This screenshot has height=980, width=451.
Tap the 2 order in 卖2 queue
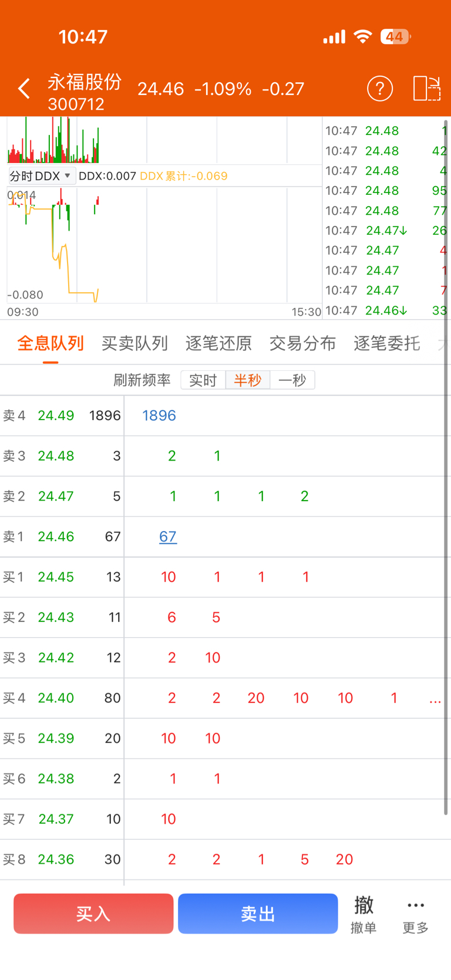point(305,496)
